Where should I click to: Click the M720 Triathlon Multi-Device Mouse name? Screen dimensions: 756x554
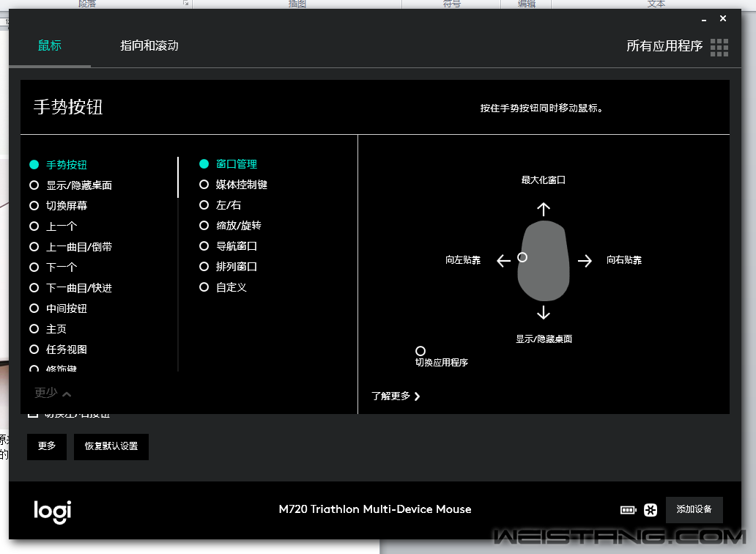point(375,509)
